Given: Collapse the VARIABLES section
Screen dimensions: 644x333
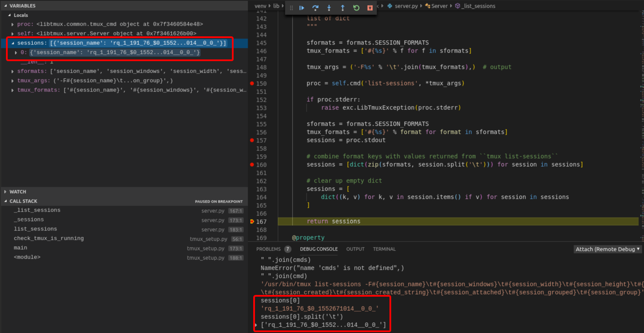Looking at the screenshot, I should point(6,6).
